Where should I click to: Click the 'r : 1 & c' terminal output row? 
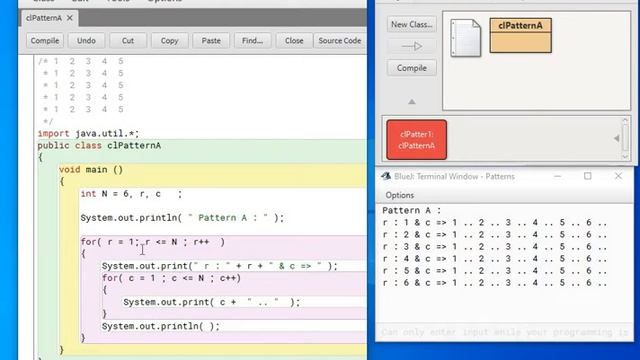(x=495, y=223)
